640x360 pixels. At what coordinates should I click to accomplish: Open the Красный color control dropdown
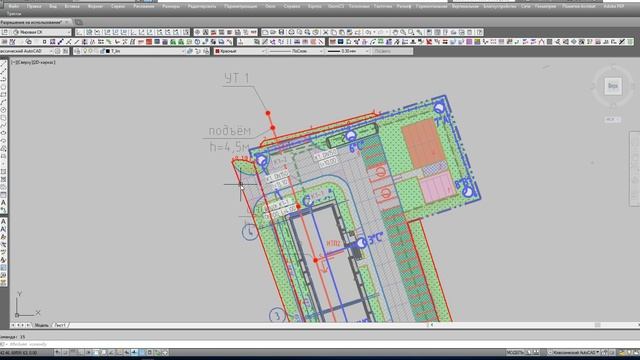click(x=240, y=51)
